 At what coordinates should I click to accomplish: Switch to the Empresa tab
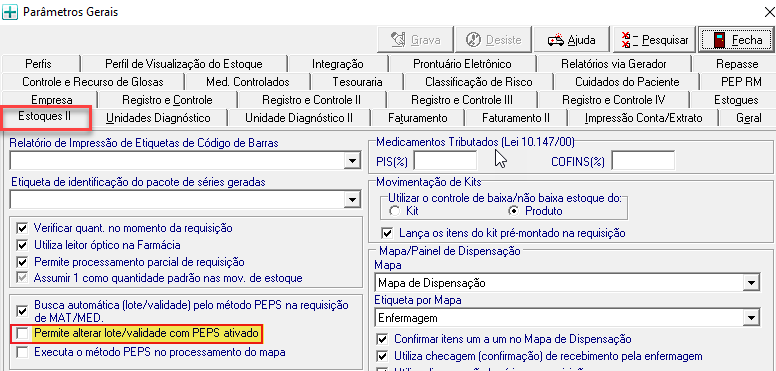(51, 100)
